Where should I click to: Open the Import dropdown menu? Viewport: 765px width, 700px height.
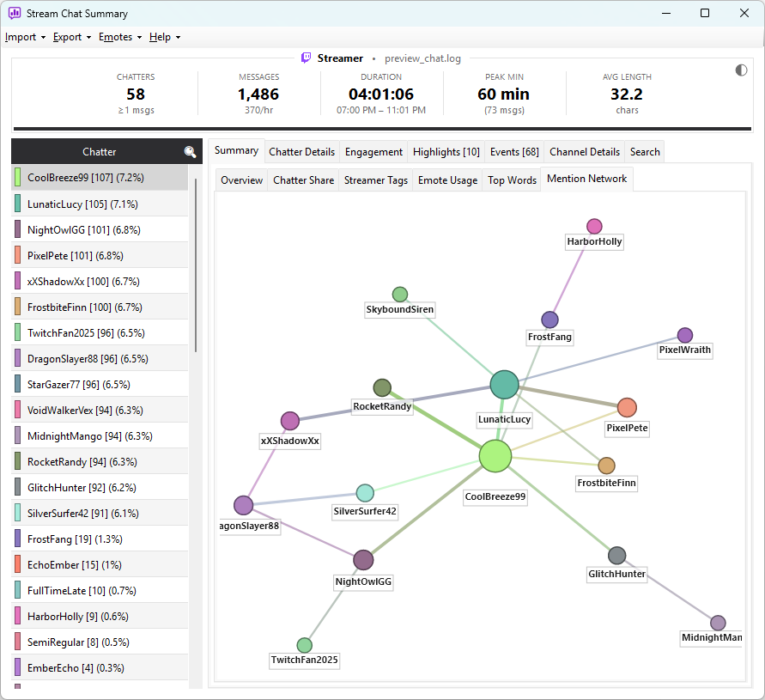tap(25, 37)
